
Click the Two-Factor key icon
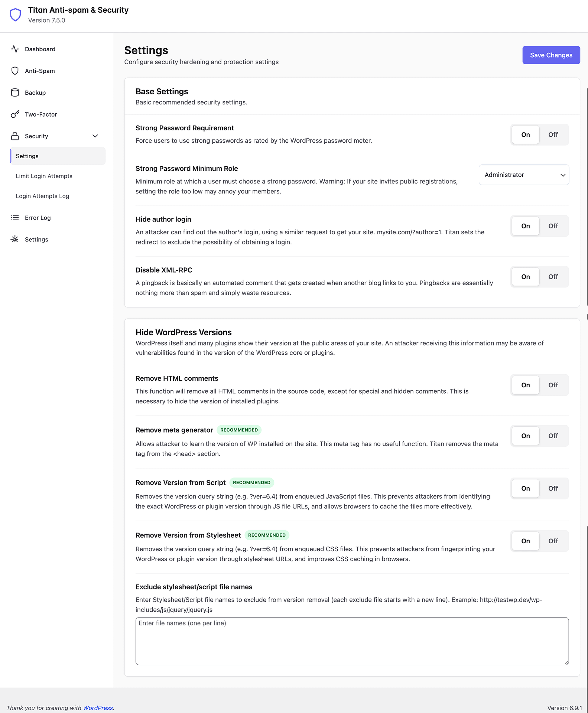tap(15, 114)
